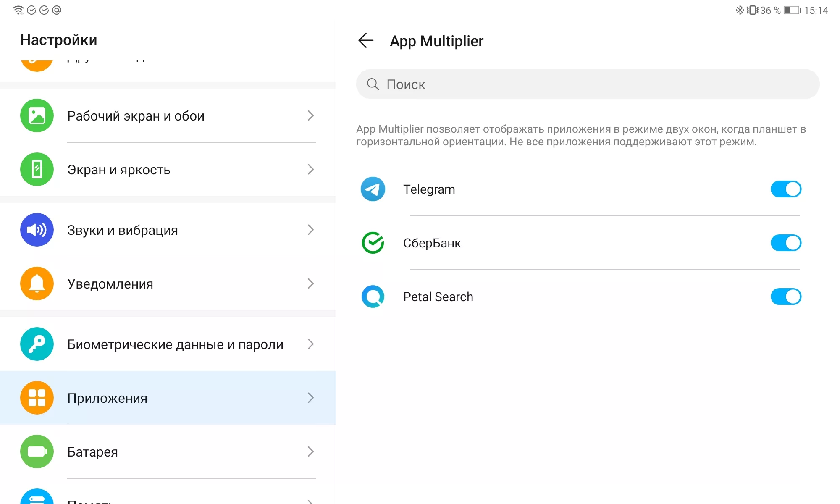This screenshot has height=504, width=840.
Task: Tap the Wi-Fi status icon
Action: 18,10
